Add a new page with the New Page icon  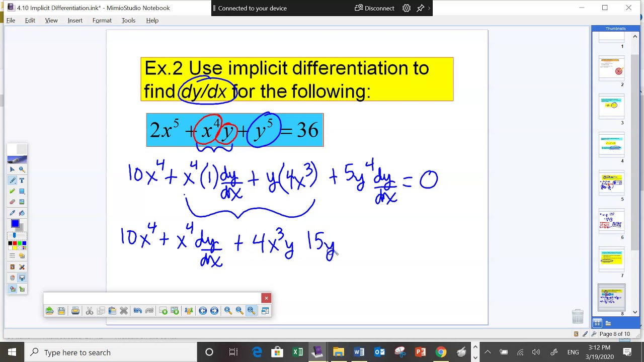click(x=164, y=311)
